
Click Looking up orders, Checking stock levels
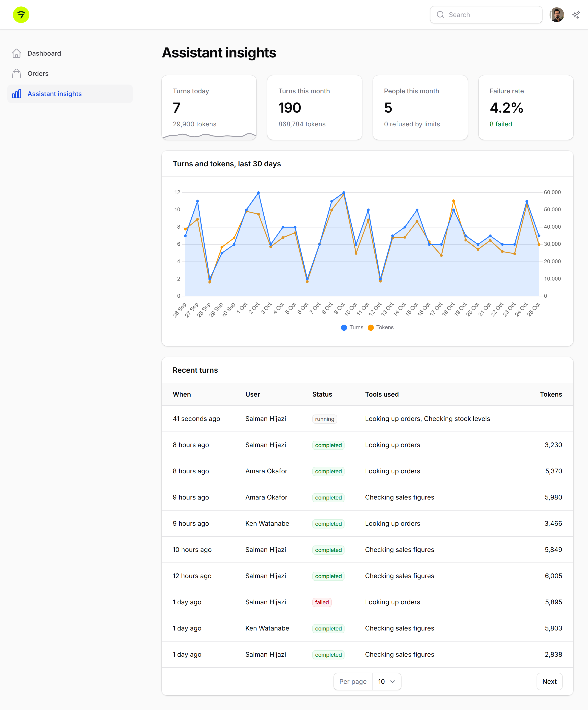[x=427, y=419]
